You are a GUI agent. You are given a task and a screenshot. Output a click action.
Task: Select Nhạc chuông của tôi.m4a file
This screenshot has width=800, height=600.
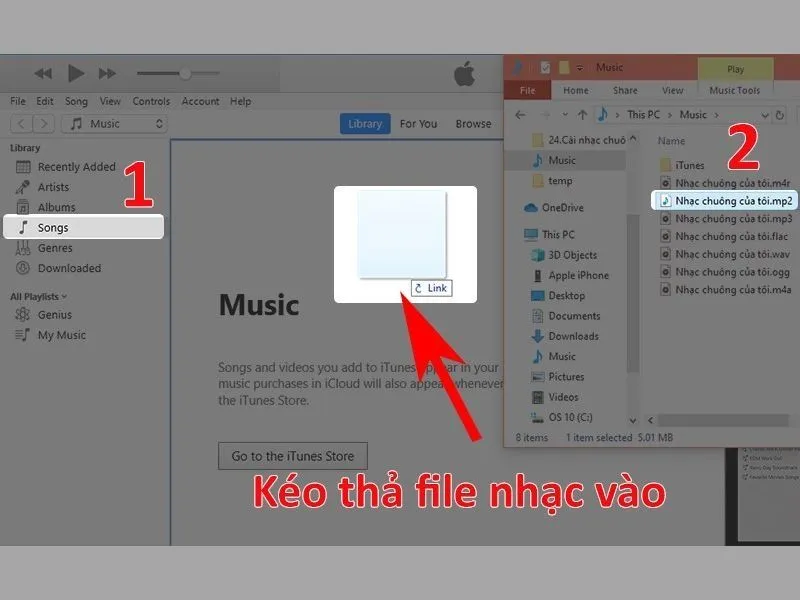click(x=726, y=290)
